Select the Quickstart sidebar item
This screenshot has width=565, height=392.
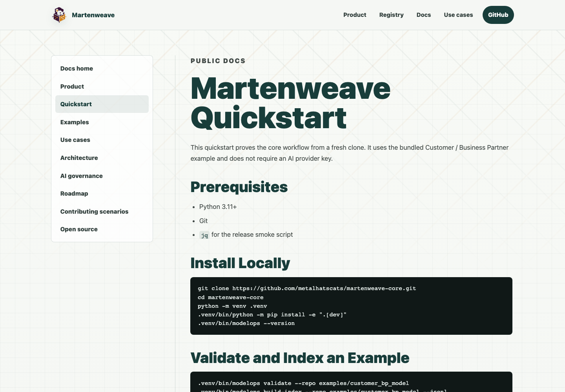click(102, 104)
